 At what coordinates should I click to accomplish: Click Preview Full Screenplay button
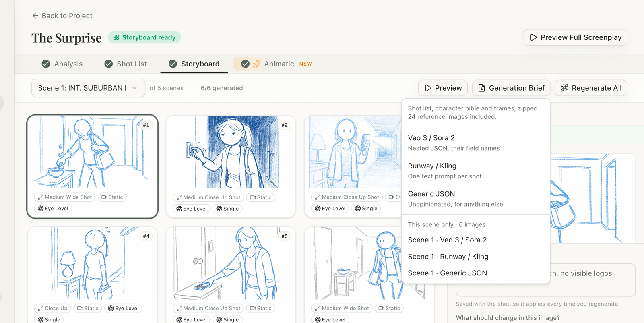(x=575, y=37)
